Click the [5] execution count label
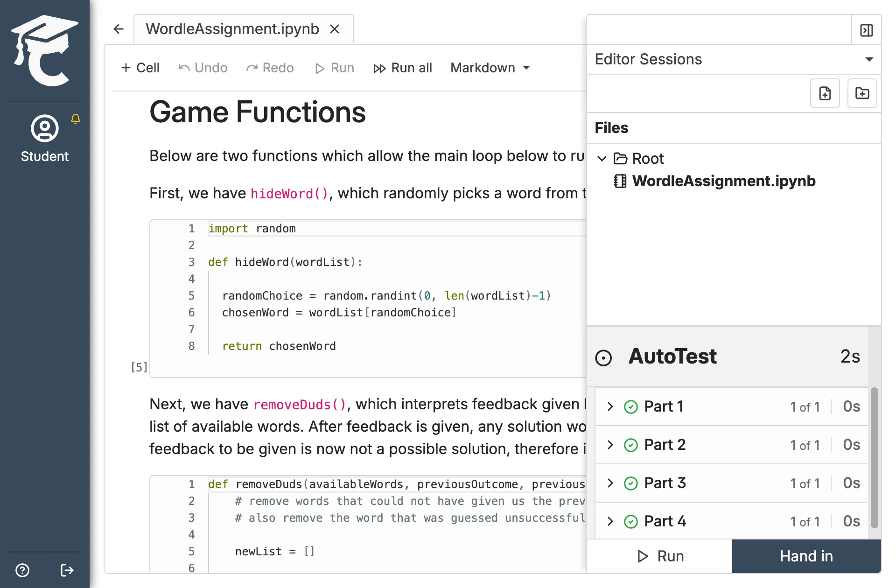The image size is (896, 588). 139,367
